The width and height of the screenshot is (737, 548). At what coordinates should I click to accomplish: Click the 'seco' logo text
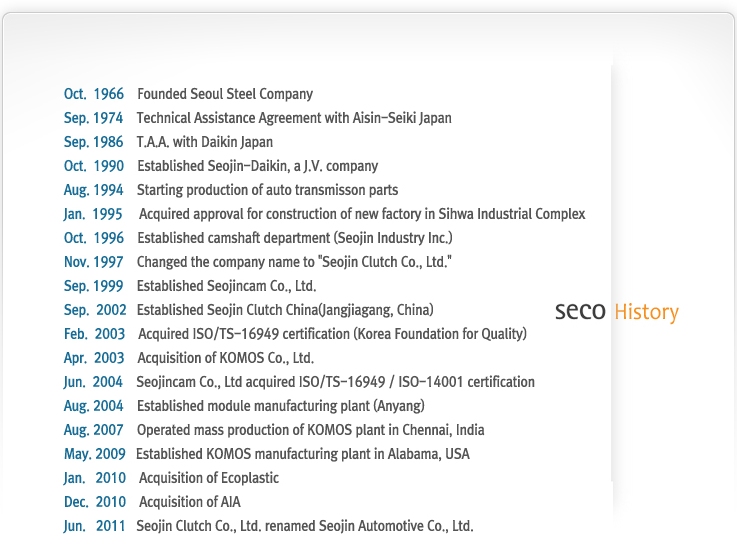coord(580,311)
